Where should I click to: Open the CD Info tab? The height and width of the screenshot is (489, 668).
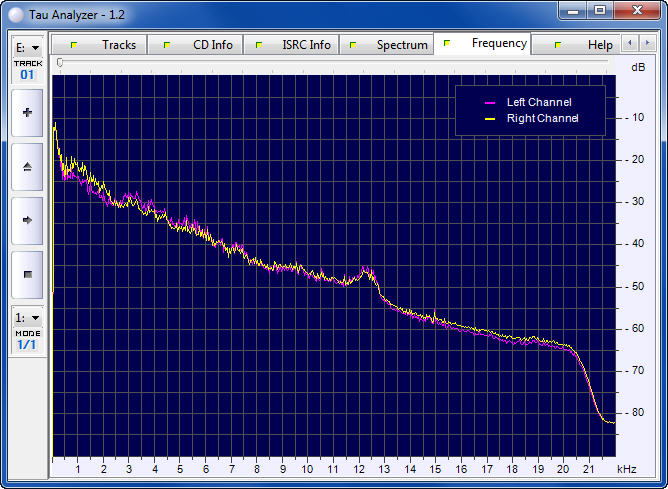[203, 45]
